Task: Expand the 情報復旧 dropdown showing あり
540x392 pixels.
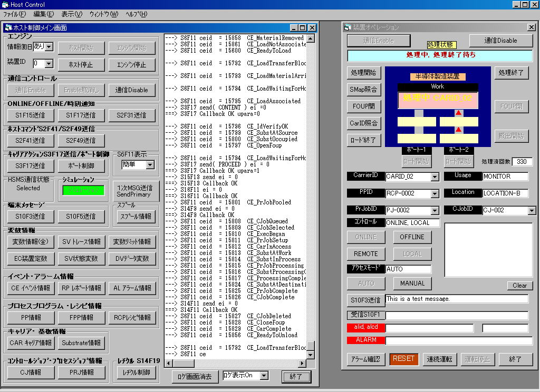Action: pos(49,47)
